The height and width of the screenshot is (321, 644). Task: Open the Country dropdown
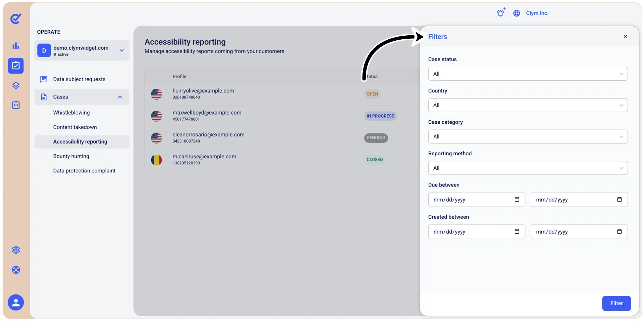(x=528, y=105)
